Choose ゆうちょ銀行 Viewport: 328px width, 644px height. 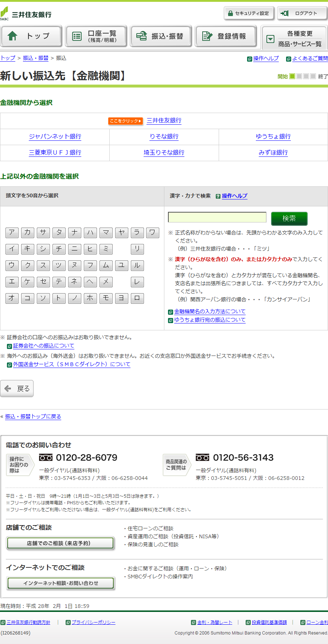click(x=273, y=136)
